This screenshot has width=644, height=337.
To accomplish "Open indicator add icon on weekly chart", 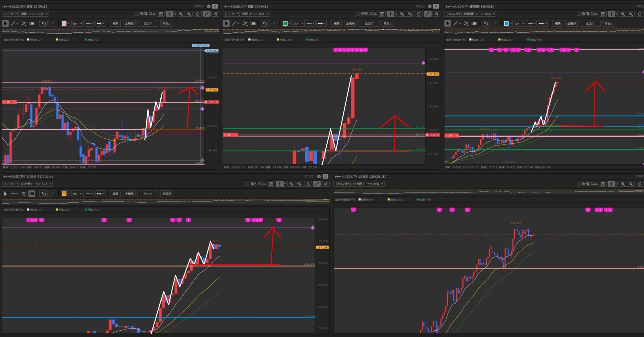I will [215, 14].
